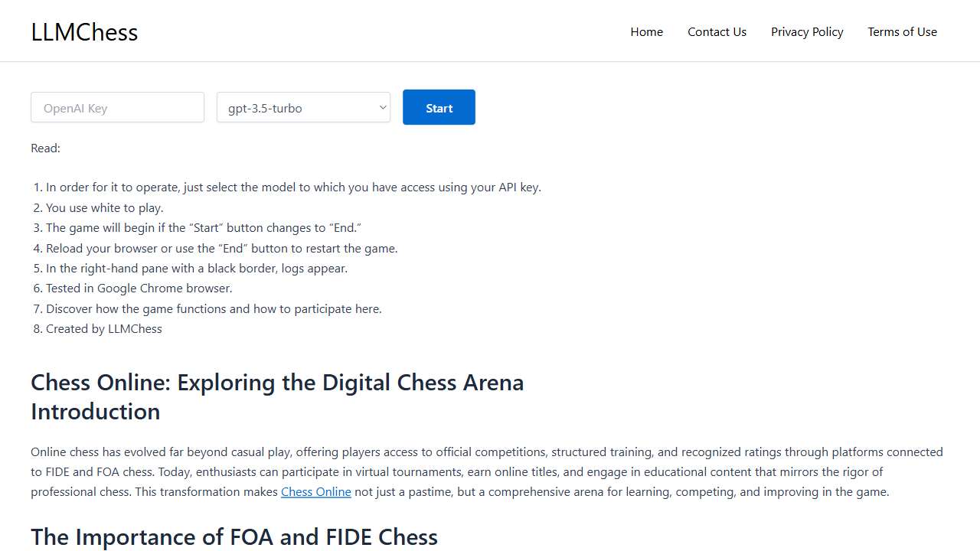The width and height of the screenshot is (980, 551).
Task: Click the Start button to begin playing
Action: [x=439, y=107]
